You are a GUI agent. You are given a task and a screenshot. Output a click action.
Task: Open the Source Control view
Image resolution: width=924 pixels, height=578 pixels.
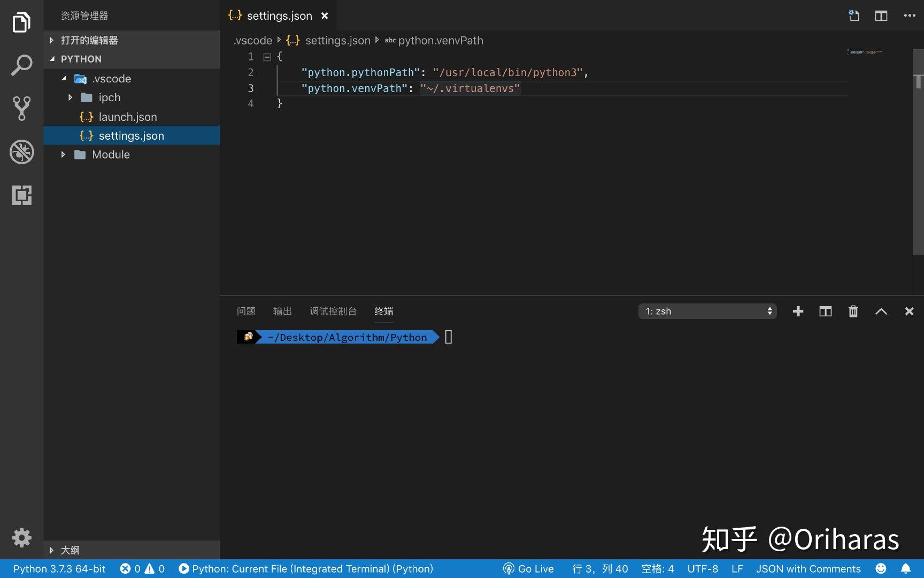click(x=21, y=108)
